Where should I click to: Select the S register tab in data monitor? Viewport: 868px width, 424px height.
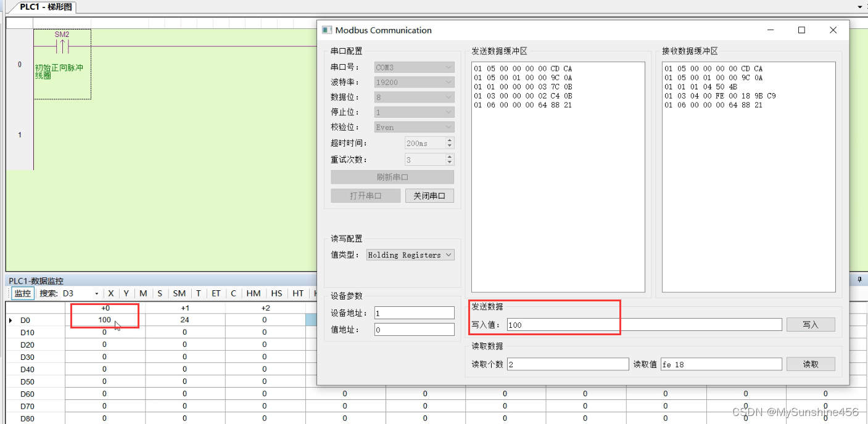[160, 293]
